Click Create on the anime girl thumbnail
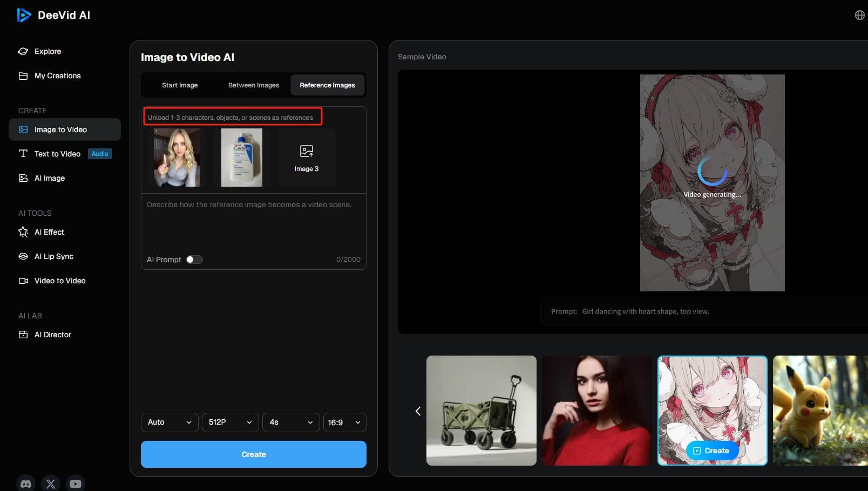Image resolution: width=868 pixels, height=491 pixels. [x=712, y=451]
